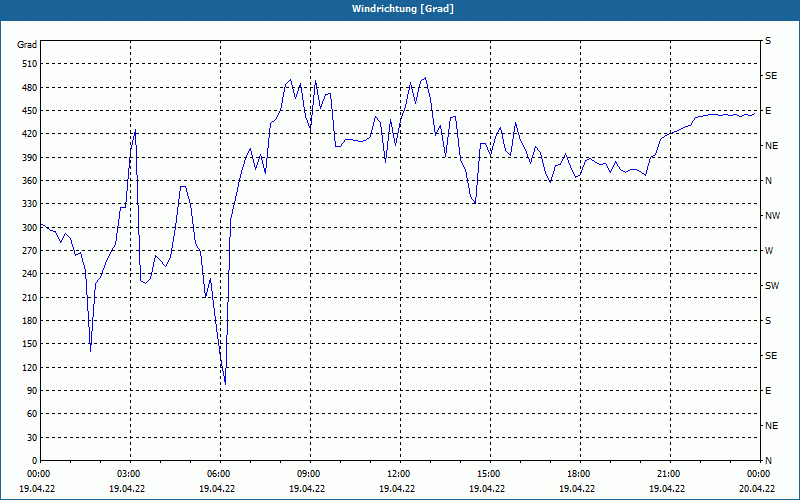Click the E compass label level with 90
This screenshot has height=500, width=800.
click(x=768, y=391)
